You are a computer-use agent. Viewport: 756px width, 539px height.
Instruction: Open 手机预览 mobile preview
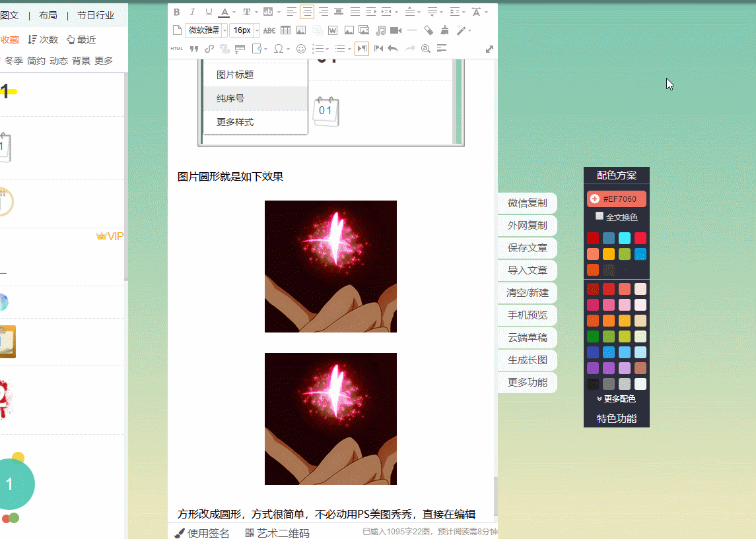pyautogui.click(x=527, y=315)
